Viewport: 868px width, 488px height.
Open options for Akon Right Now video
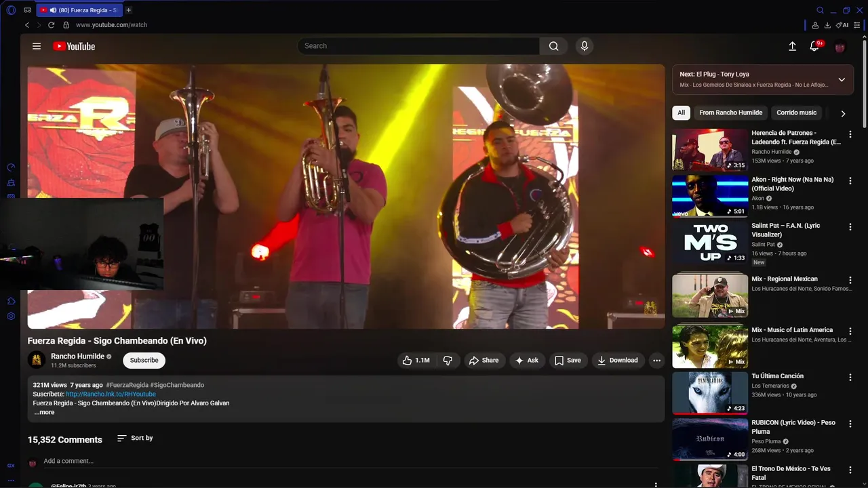pyautogui.click(x=850, y=181)
